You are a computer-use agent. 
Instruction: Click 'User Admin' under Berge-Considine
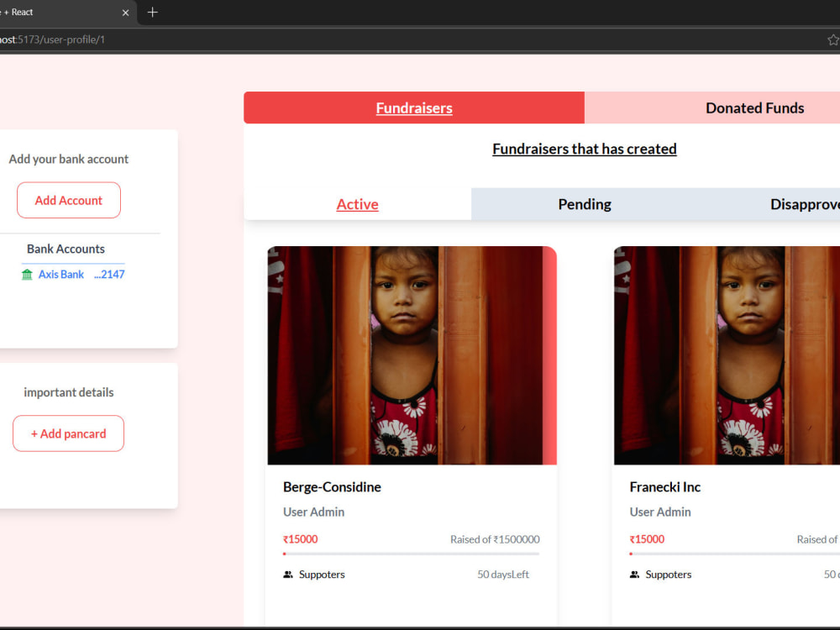[313, 512]
